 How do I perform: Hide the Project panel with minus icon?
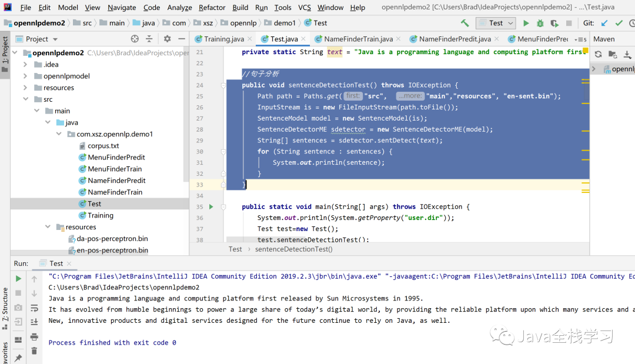182,39
